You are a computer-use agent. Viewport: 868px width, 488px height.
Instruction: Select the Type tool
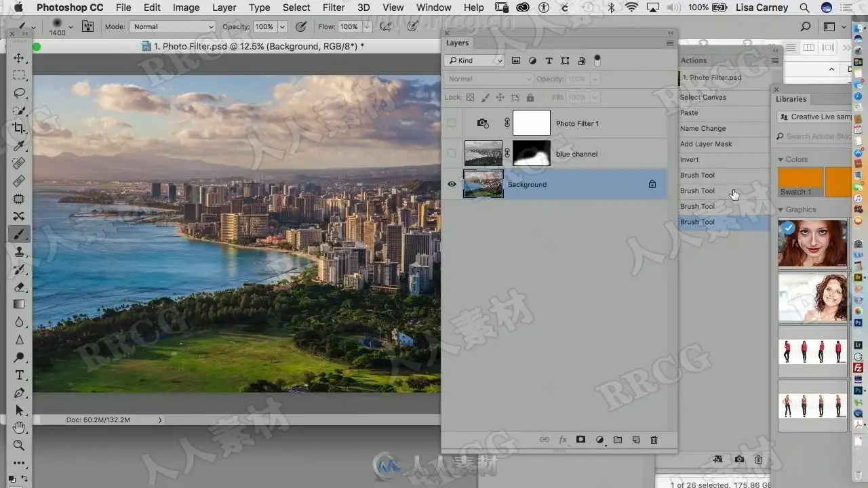[x=19, y=375]
